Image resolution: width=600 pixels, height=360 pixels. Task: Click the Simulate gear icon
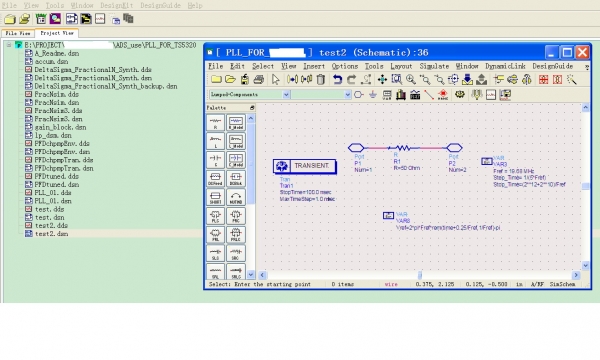(x=460, y=94)
